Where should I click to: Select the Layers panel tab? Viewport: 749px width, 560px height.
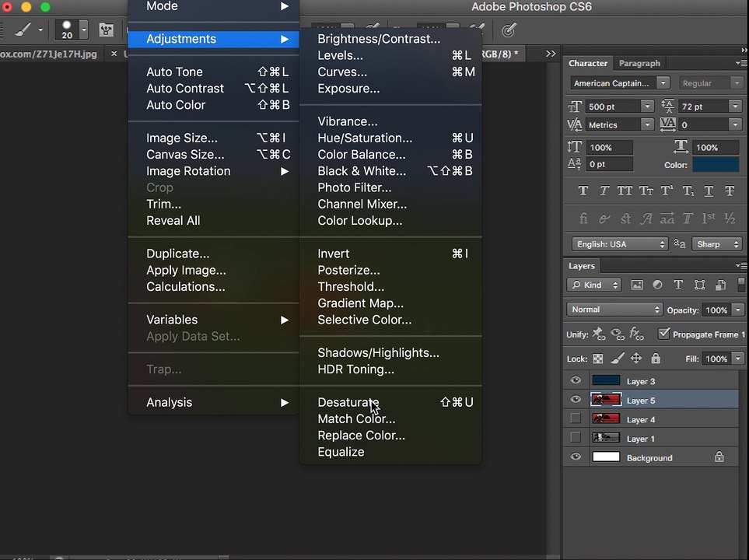(581, 266)
